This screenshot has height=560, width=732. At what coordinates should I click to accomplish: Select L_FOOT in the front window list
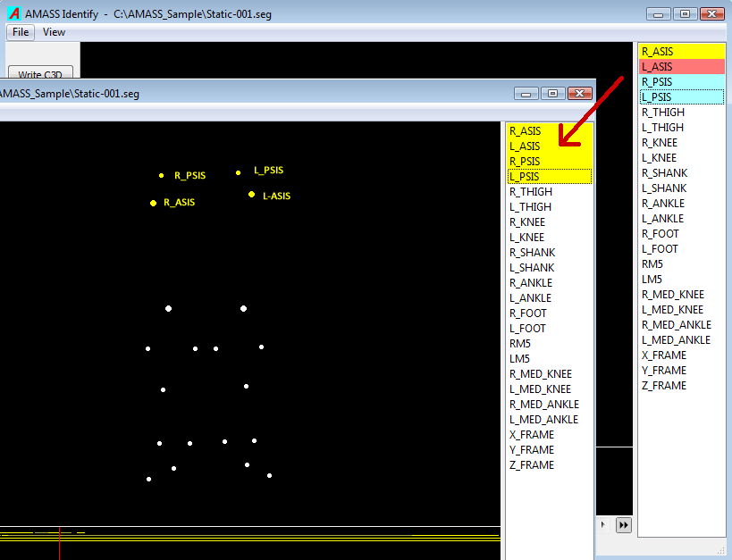[550, 328]
